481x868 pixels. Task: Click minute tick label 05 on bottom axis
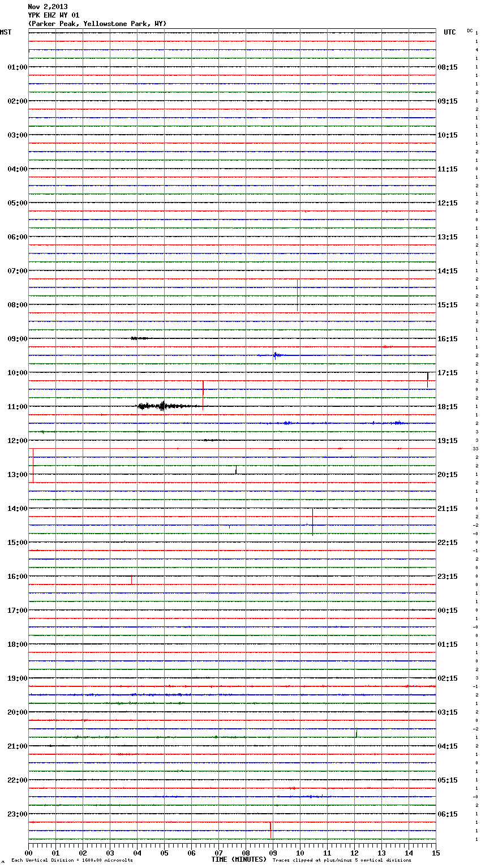[164, 853]
